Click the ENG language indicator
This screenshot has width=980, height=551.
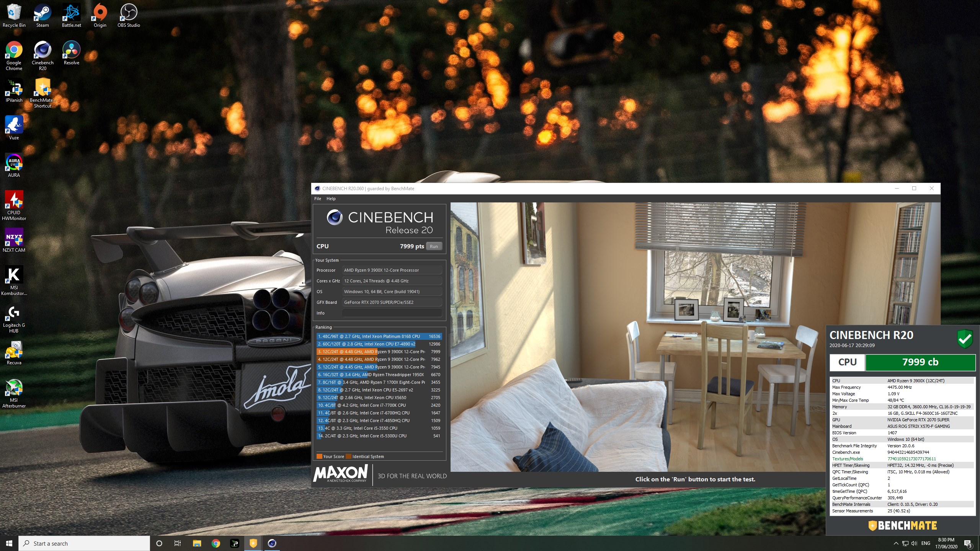coord(926,543)
